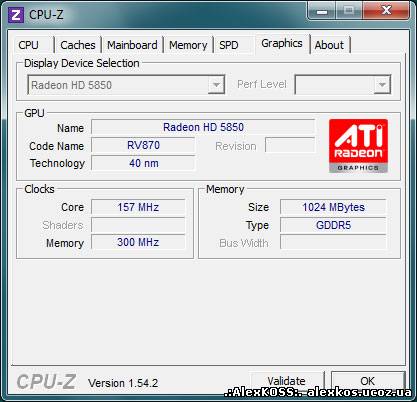Select the Radeon HD 5850 device combo box
This screenshot has height=402, width=417.
(x=126, y=85)
